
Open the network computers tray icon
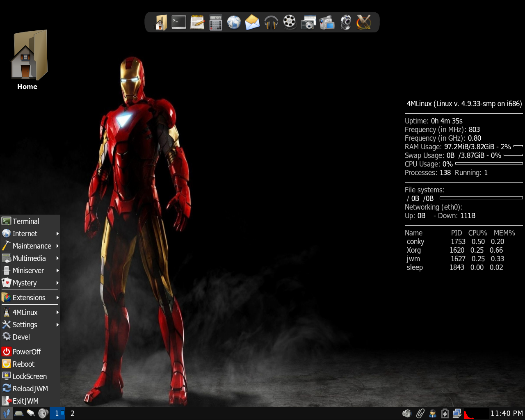tap(457, 413)
